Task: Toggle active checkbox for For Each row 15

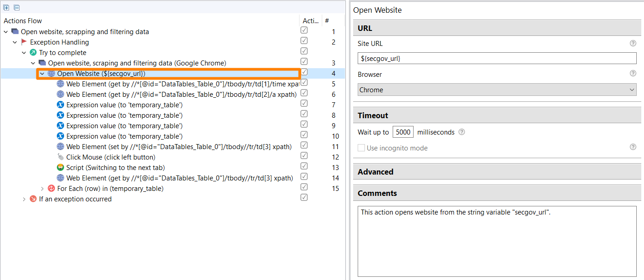Action: tap(304, 187)
